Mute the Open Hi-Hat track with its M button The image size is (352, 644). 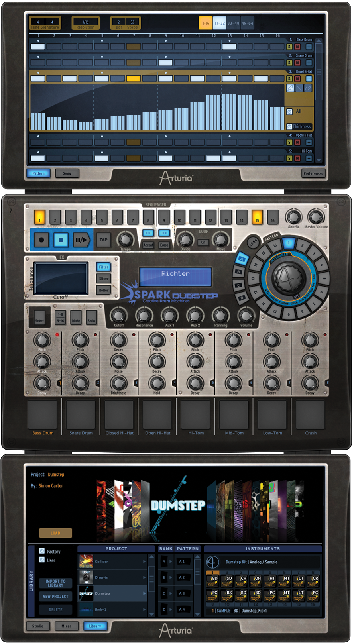click(297, 142)
